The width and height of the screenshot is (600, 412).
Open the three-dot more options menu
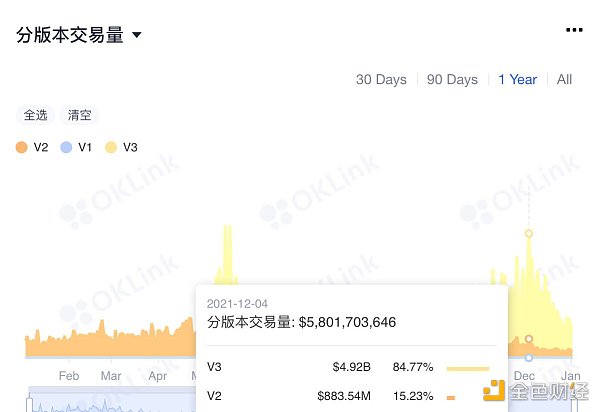click(574, 30)
